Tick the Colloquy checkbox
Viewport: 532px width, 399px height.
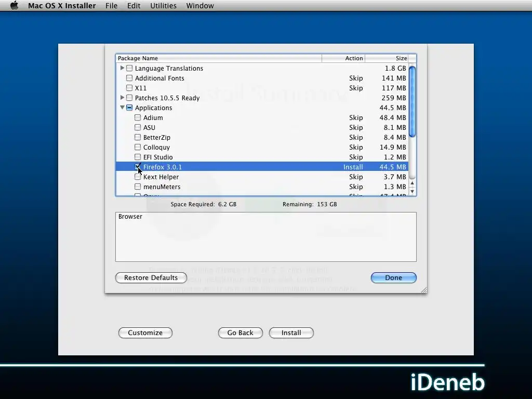[x=137, y=147]
